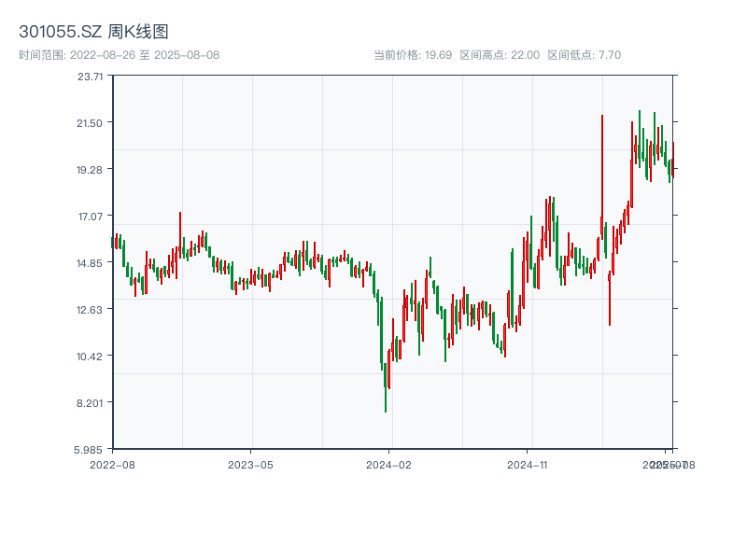Select the 8.201 y-axis price label
The height and width of the screenshot is (560, 747).
[91, 402]
